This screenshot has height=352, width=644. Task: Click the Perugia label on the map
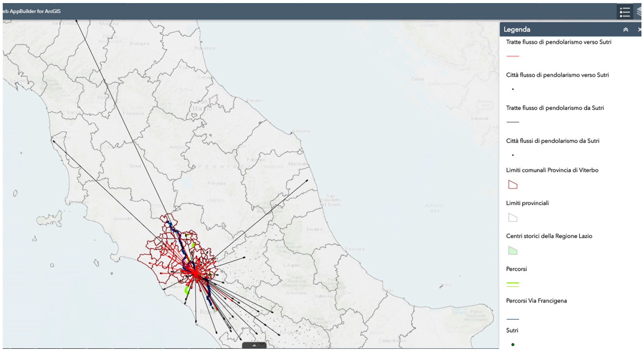point(216,183)
